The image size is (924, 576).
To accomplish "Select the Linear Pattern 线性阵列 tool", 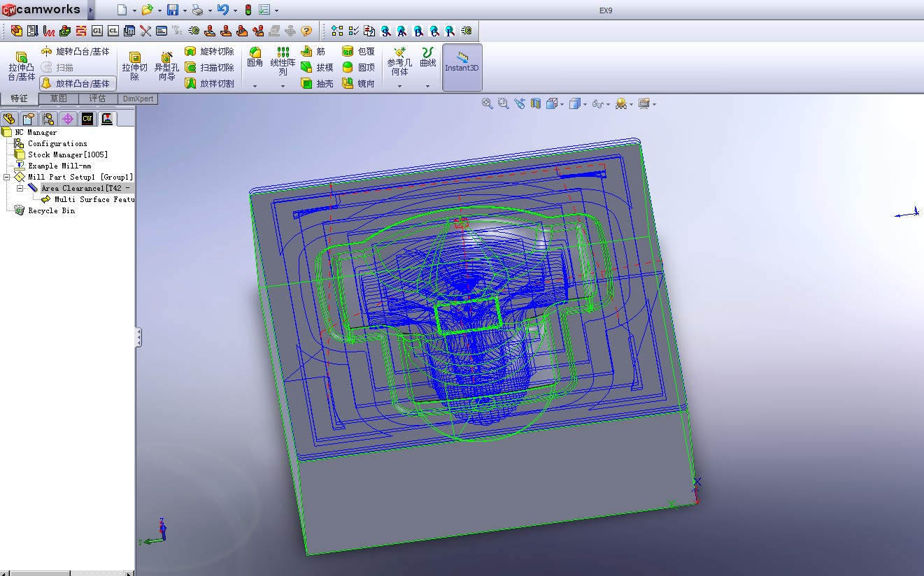I will pos(283,62).
